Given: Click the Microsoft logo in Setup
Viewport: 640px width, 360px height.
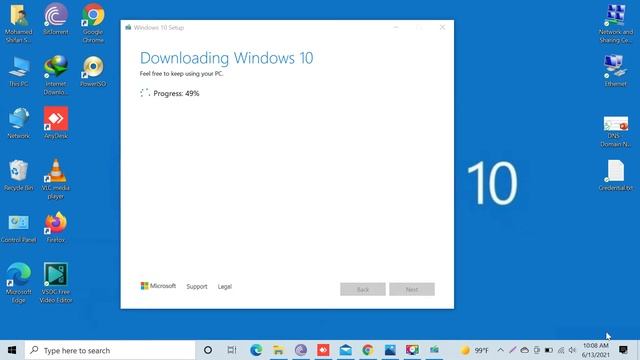Looking at the screenshot, I should point(158,286).
